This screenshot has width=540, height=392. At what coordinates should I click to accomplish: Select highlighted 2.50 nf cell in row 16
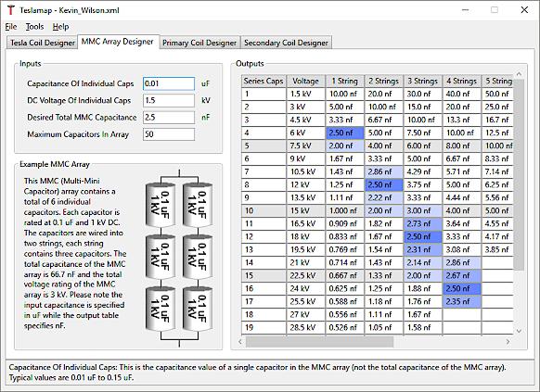coord(462,288)
